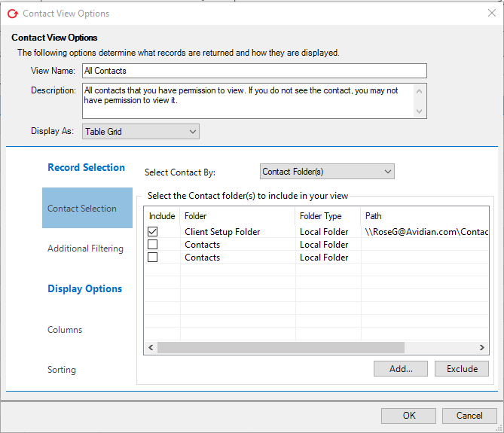Screen dimensions: 504x433
Task: Click Description scrollbar down arrow
Action: 419,111
